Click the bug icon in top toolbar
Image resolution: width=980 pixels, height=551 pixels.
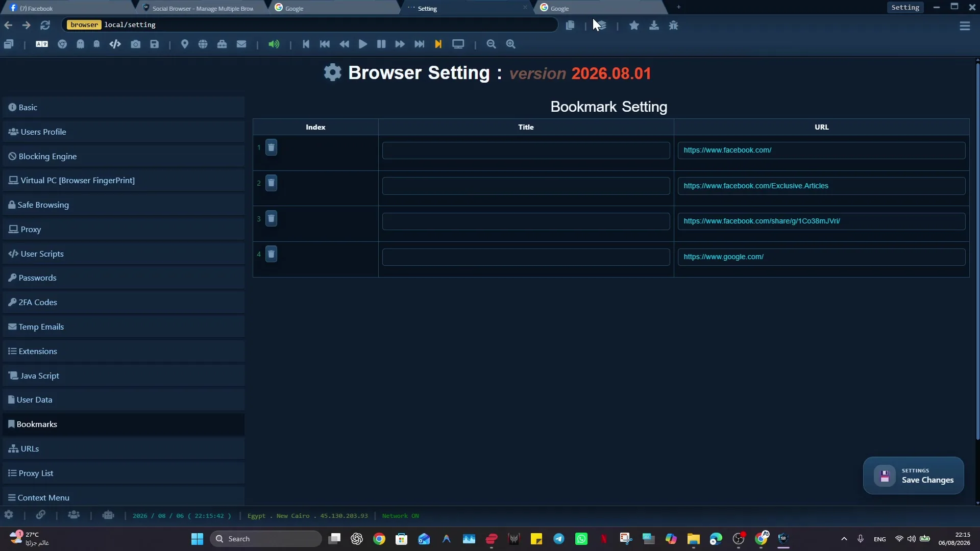pyautogui.click(x=674, y=26)
